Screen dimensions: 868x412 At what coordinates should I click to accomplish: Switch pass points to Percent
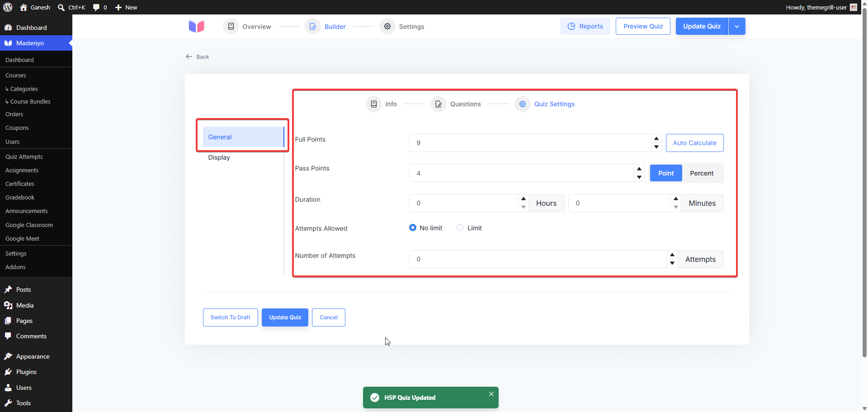pos(702,173)
